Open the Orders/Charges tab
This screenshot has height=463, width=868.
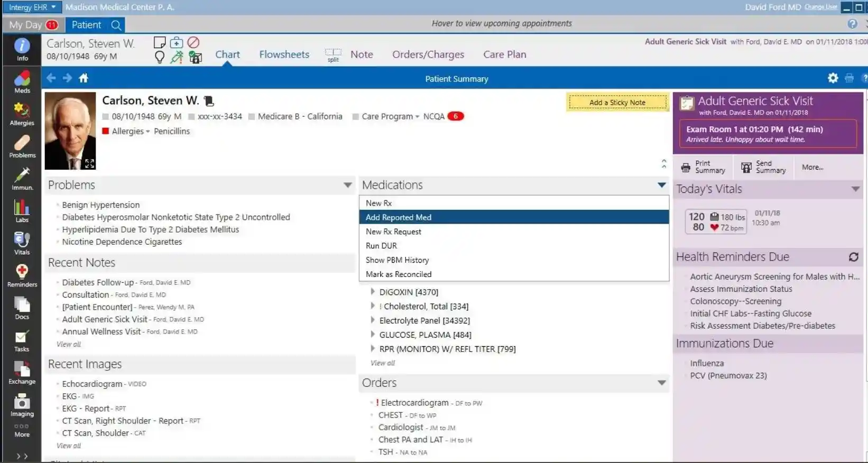tap(428, 54)
